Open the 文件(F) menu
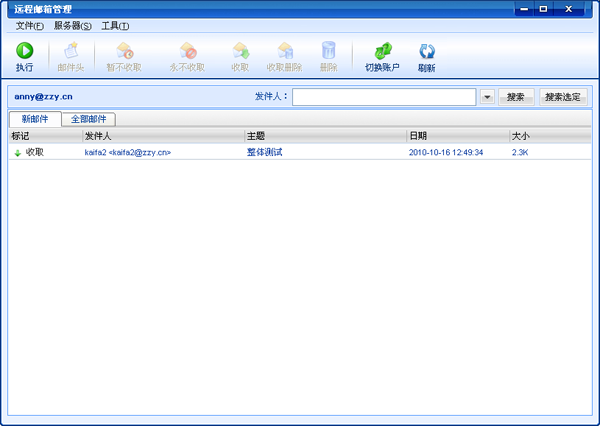This screenshot has height=426, width=600. tap(30, 25)
